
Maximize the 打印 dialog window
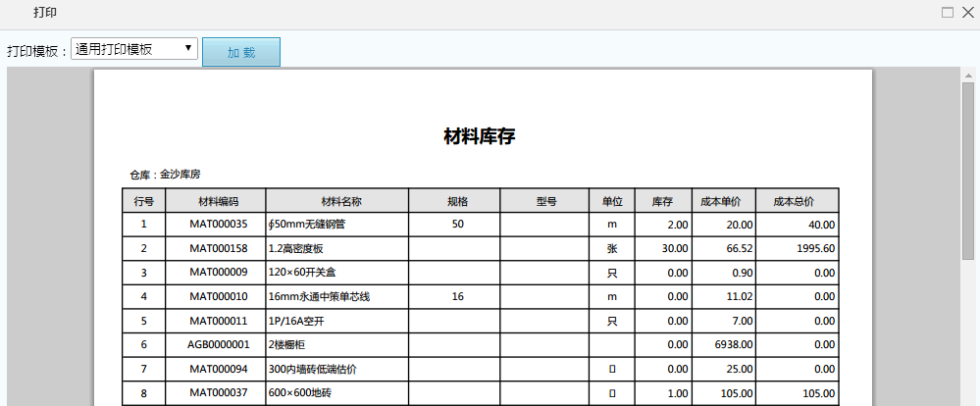pyautogui.click(x=948, y=13)
